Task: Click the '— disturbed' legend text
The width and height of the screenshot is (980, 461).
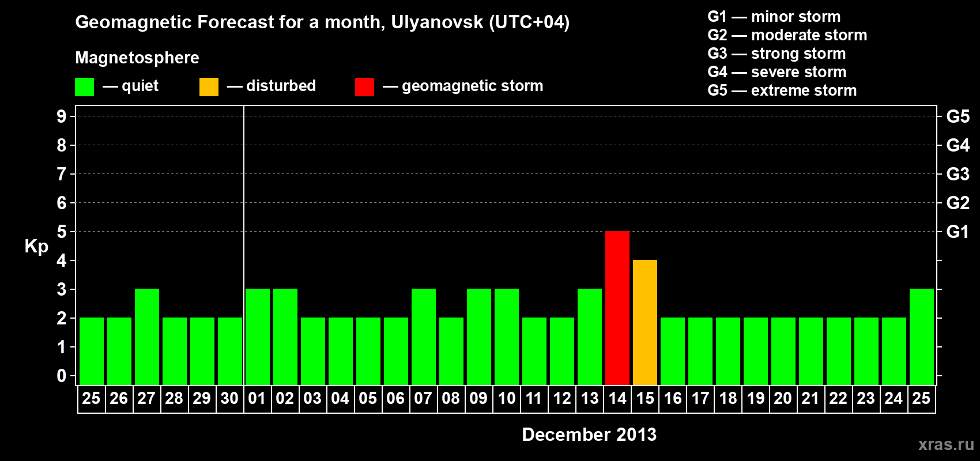Action: pyautogui.click(x=272, y=86)
